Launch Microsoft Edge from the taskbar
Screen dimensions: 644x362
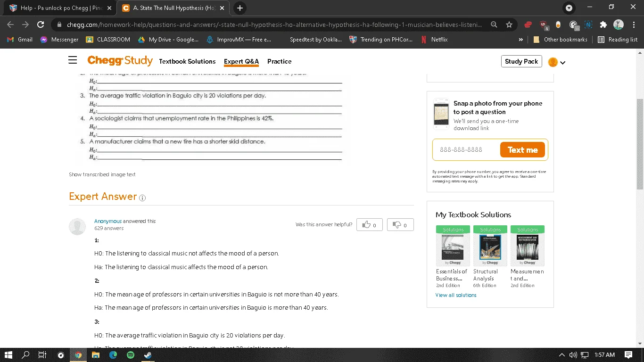tap(113, 355)
